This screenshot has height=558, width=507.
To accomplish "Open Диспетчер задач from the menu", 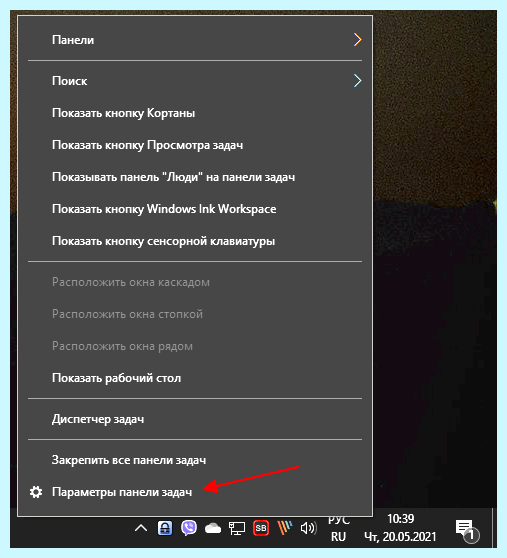I will coord(195,419).
